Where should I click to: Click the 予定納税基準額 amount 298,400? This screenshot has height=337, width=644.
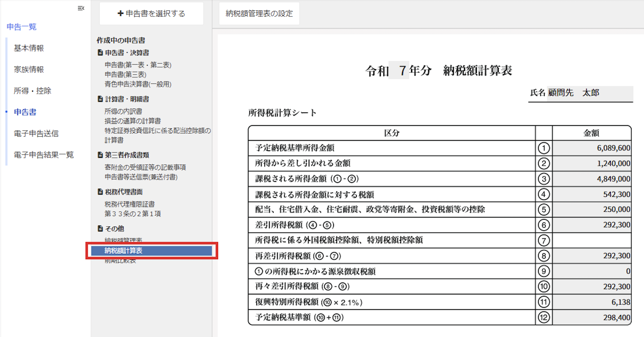click(592, 317)
